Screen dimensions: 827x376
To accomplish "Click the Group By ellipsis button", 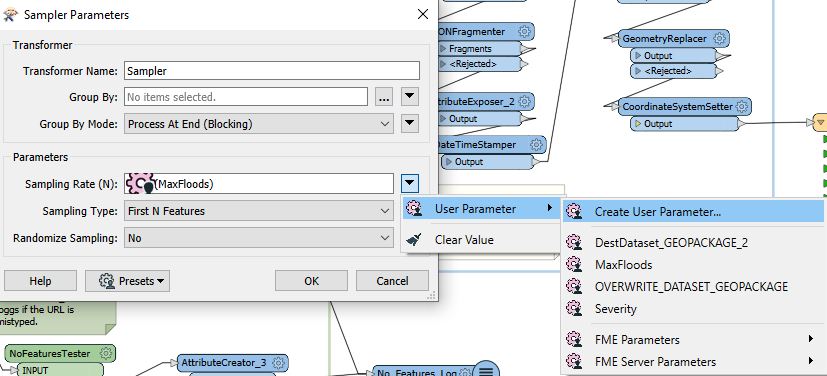I will pos(384,97).
